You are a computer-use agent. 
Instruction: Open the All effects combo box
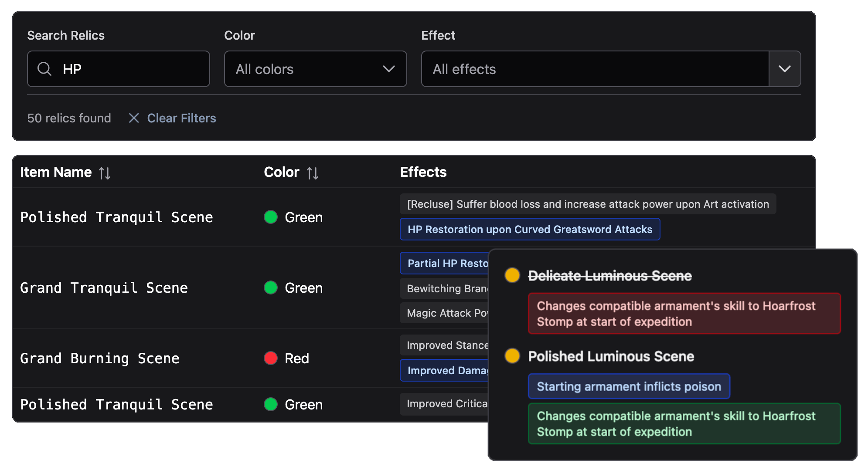click(595, 69)
